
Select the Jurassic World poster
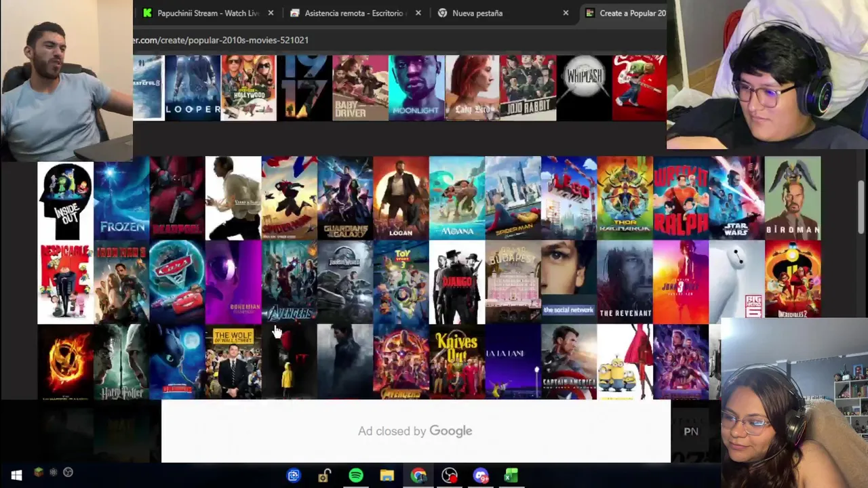click(x=345, y=282)
